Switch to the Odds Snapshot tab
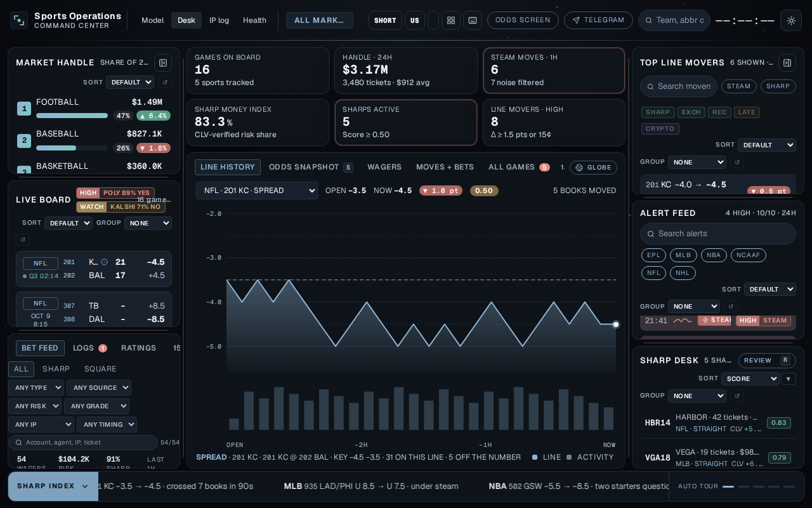The width and height of the screenshot is (812, 508). tap(304, 167)
